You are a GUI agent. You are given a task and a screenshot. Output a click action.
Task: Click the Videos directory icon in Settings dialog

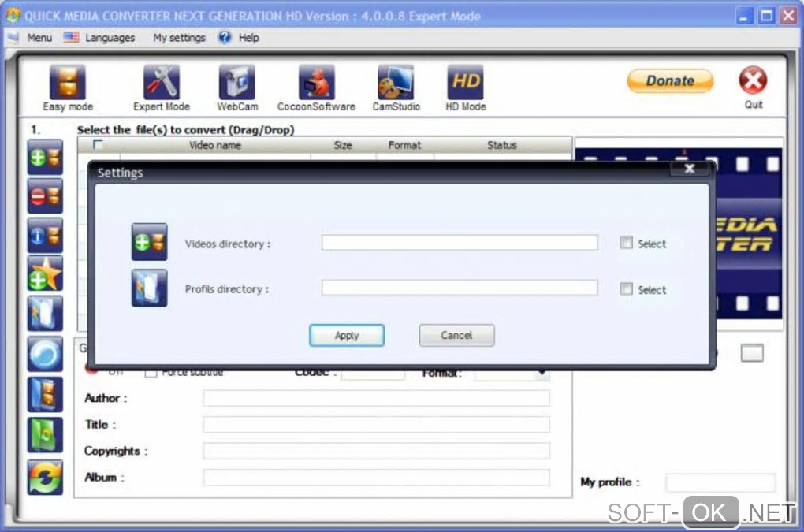coord(149,242)
